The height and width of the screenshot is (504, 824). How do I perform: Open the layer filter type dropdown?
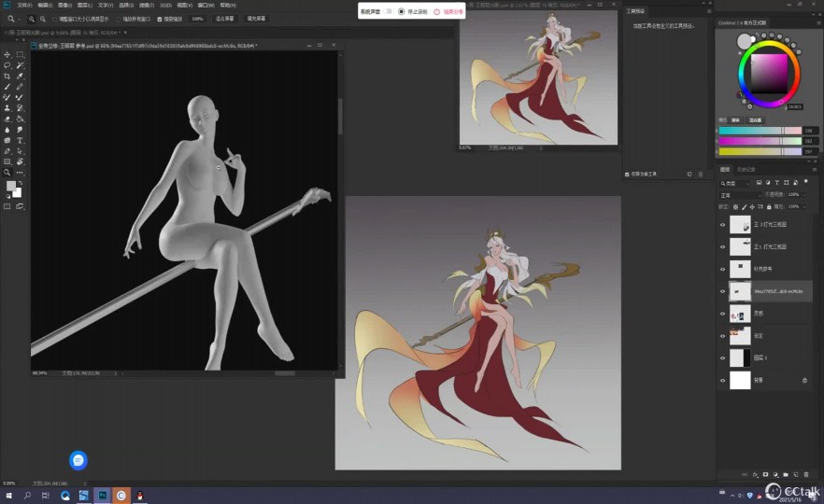point(734,183)
